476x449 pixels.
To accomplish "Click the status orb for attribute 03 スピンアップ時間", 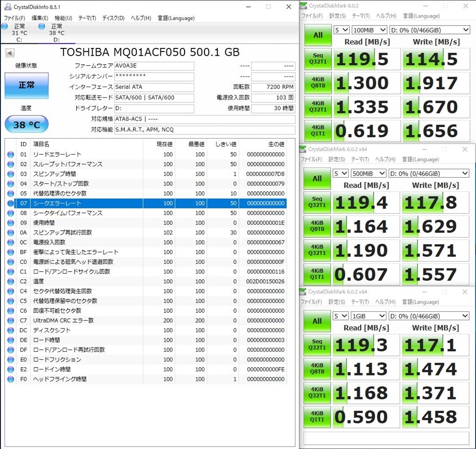I will 11,174.
